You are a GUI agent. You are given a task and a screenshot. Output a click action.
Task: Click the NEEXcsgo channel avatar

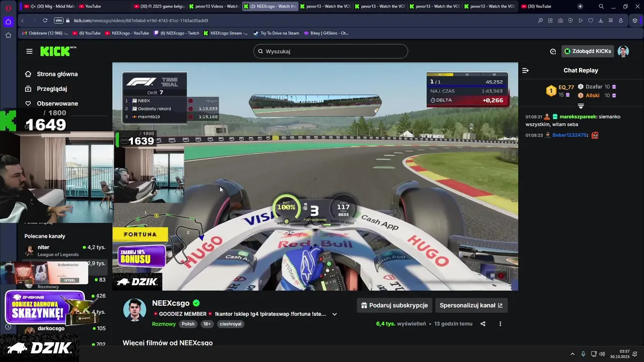click(x=135, y=310)
